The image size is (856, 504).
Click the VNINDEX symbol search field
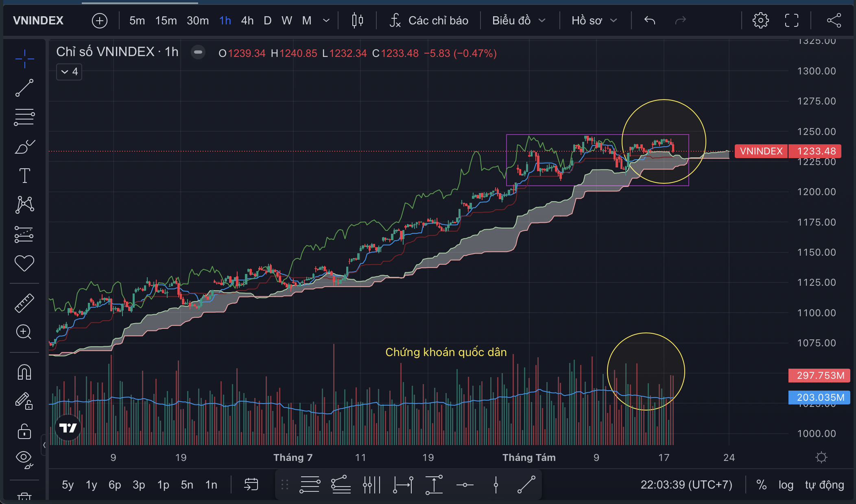tap(38, 20)
